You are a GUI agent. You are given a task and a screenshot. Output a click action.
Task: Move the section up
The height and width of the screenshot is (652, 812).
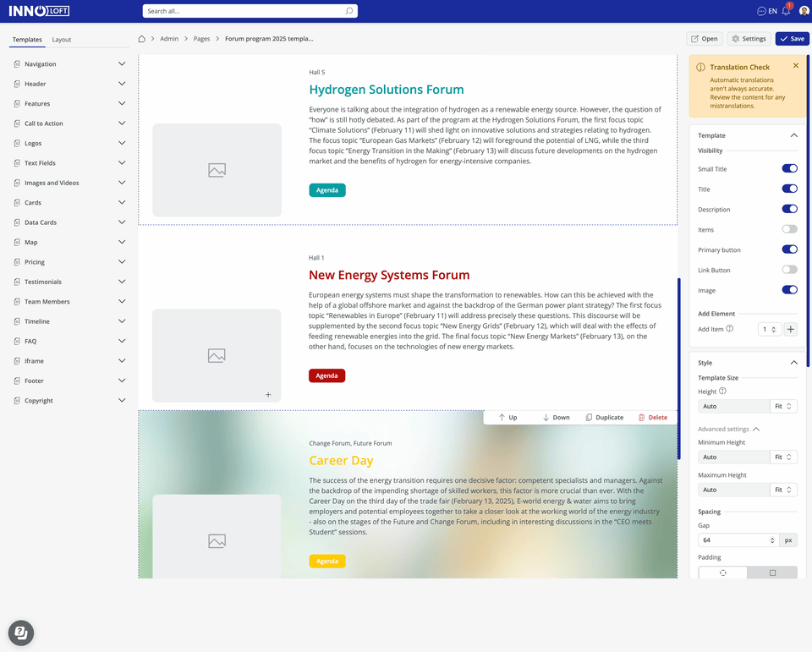click(507, 418)
